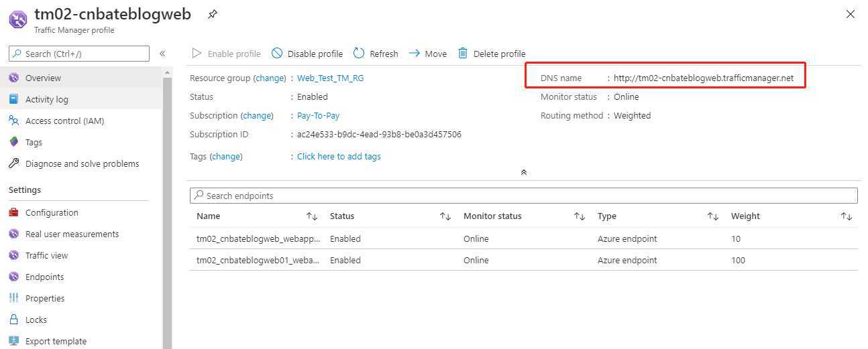Click the Activity log icon

pos(13,99)
